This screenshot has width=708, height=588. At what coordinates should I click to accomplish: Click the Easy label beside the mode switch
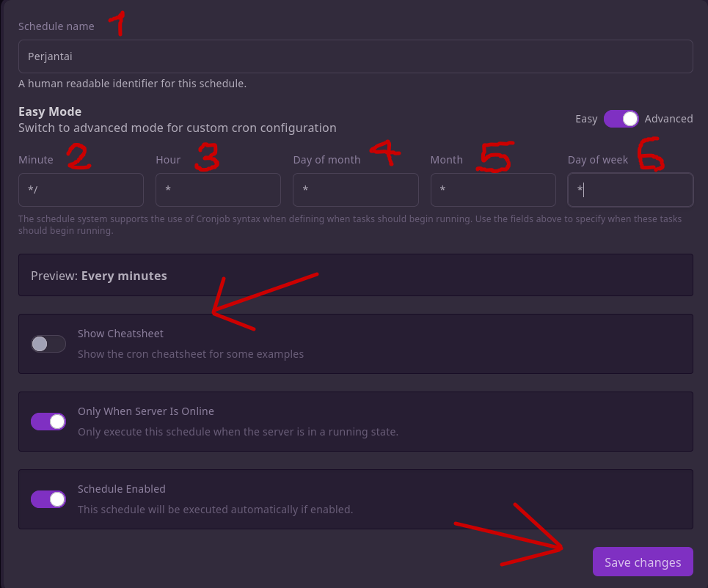coord(586,119)
